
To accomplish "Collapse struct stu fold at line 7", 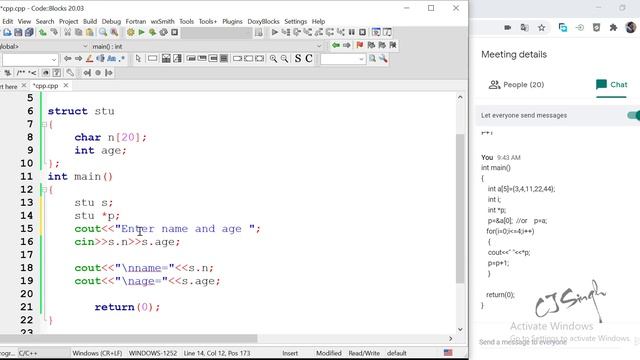I will tap(44, 124).
